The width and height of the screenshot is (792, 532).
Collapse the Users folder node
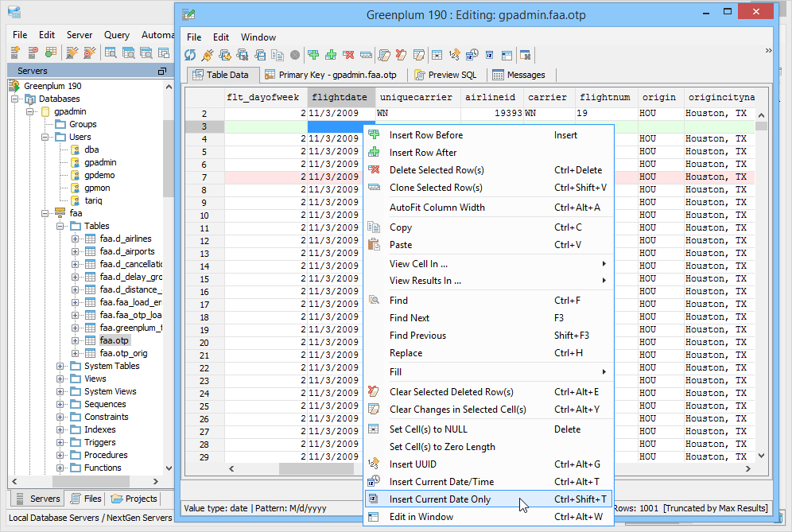(x=45, y=137)
